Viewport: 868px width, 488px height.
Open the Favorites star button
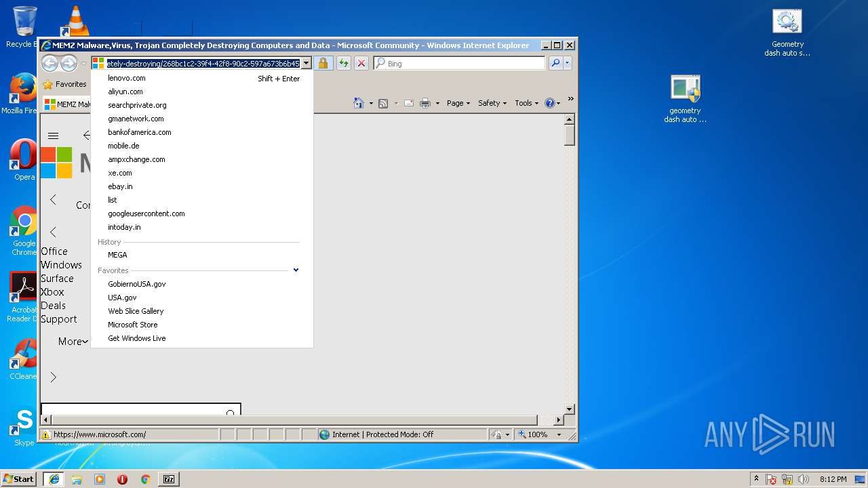[x=64, y=84]
